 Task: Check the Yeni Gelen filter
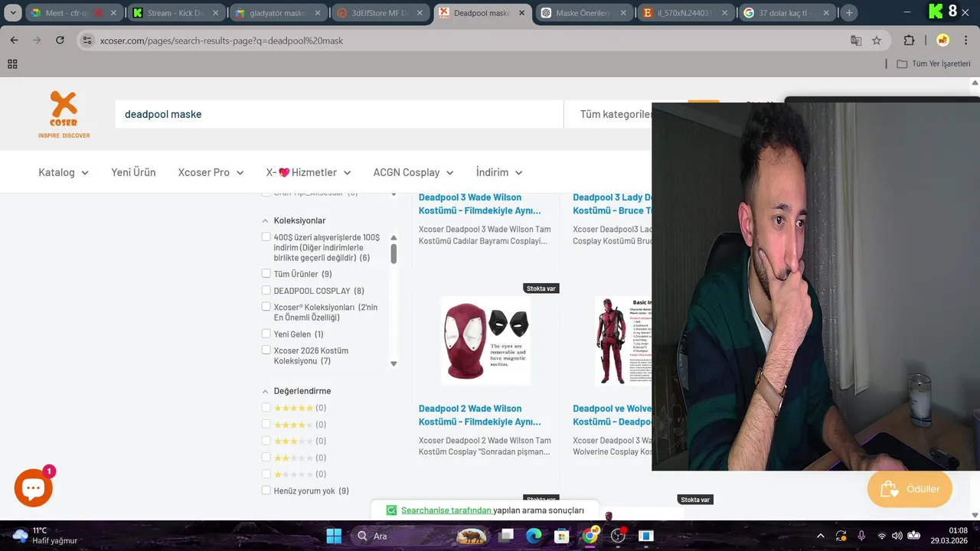tap(266, 334)
